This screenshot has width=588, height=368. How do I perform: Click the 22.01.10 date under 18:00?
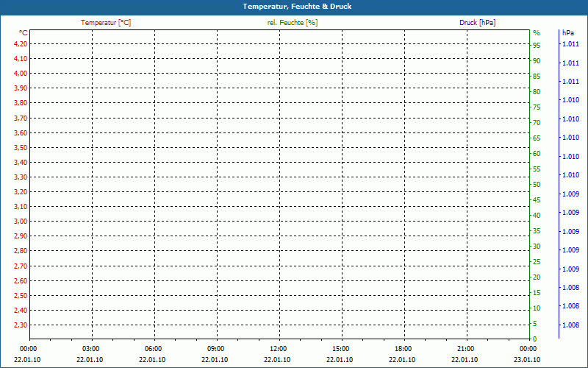coord(402,360)
